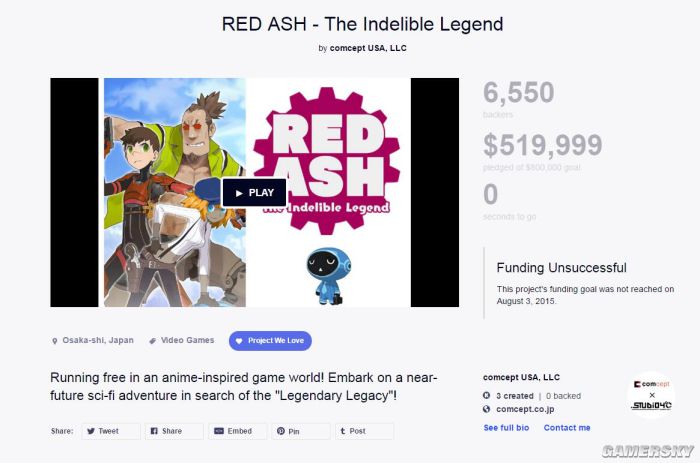Click the Kickstarter icon beside 3 created

click(487, 395)
